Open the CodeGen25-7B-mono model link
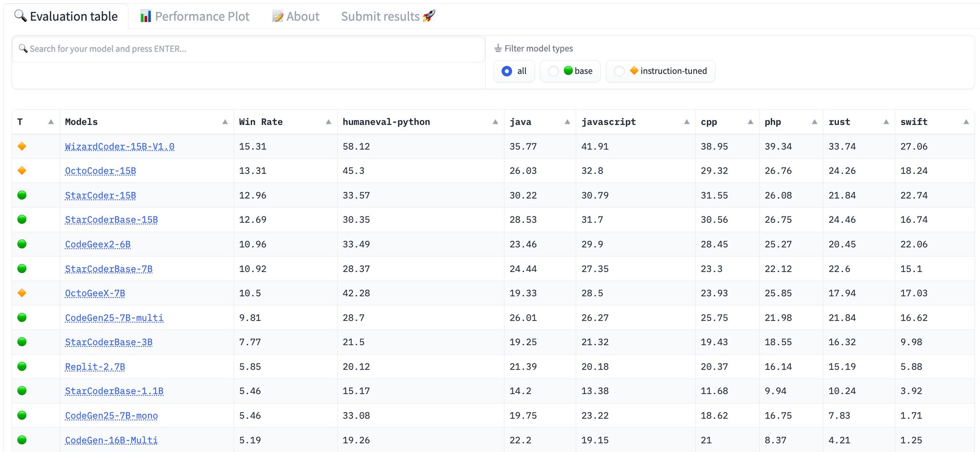Image resolution: width=980 pixels, height=452 pixels. tap(111, 416)
